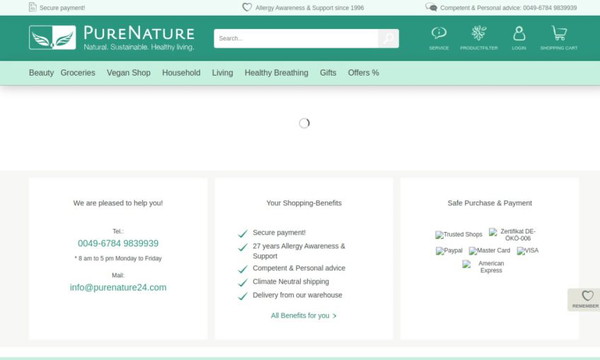The height and width of the screenshot is (360, 600).
Task: Open the Groceries menu
Action: [78, 73]
